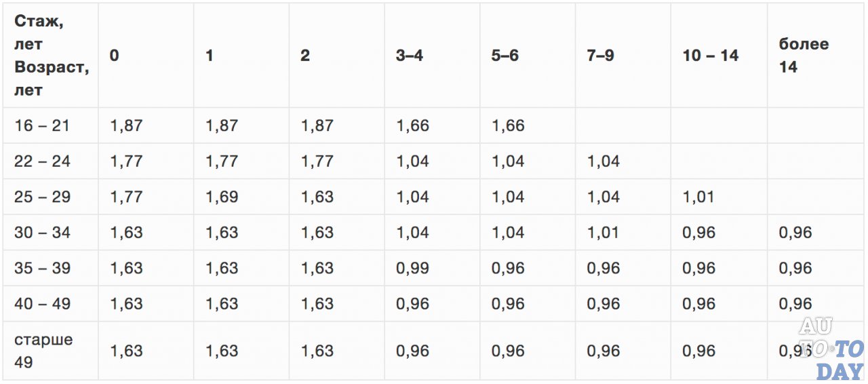Click 1,04 under 7–9 in 22–24 row
868x384 pixels.
[604, 161]
